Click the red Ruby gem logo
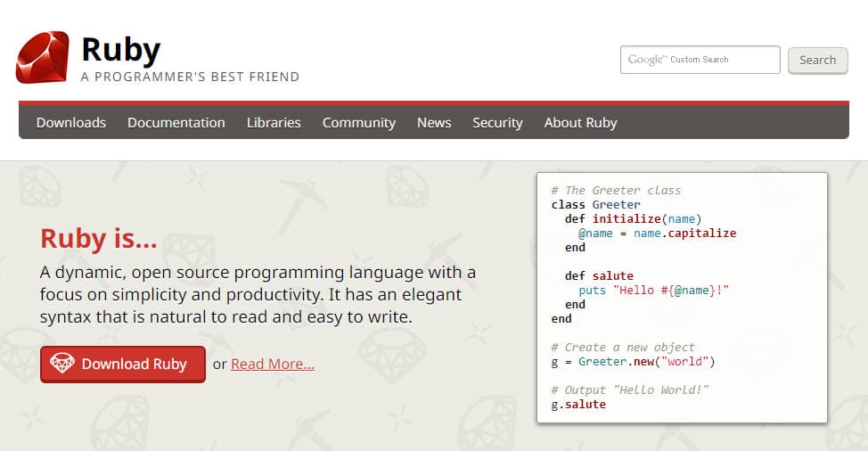 [x=43, y=58]
